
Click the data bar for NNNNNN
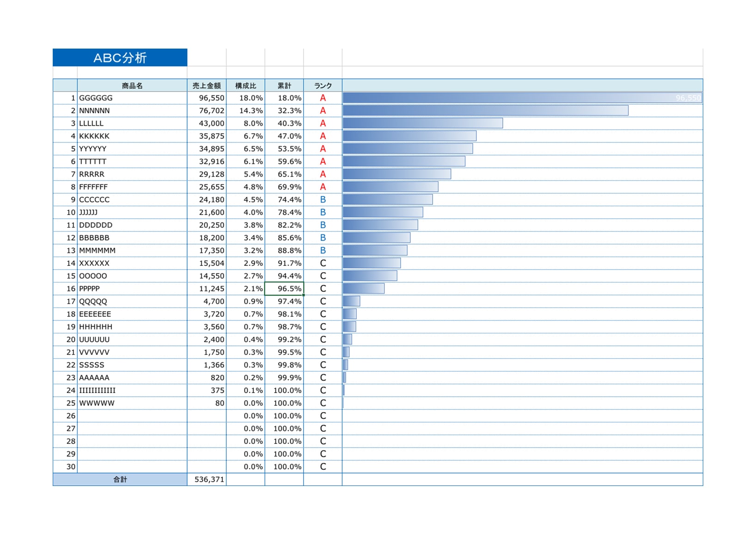pyautogui.click(x=486, y=111)
